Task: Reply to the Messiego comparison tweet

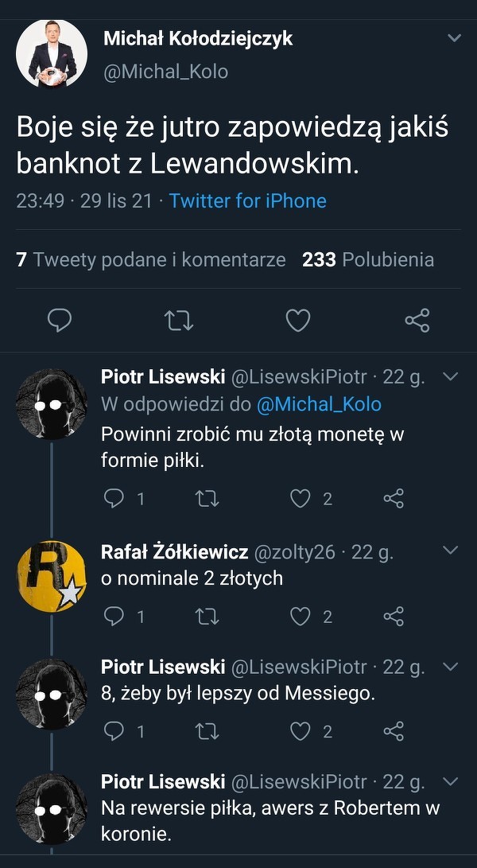Action: (x=114, y=730)
